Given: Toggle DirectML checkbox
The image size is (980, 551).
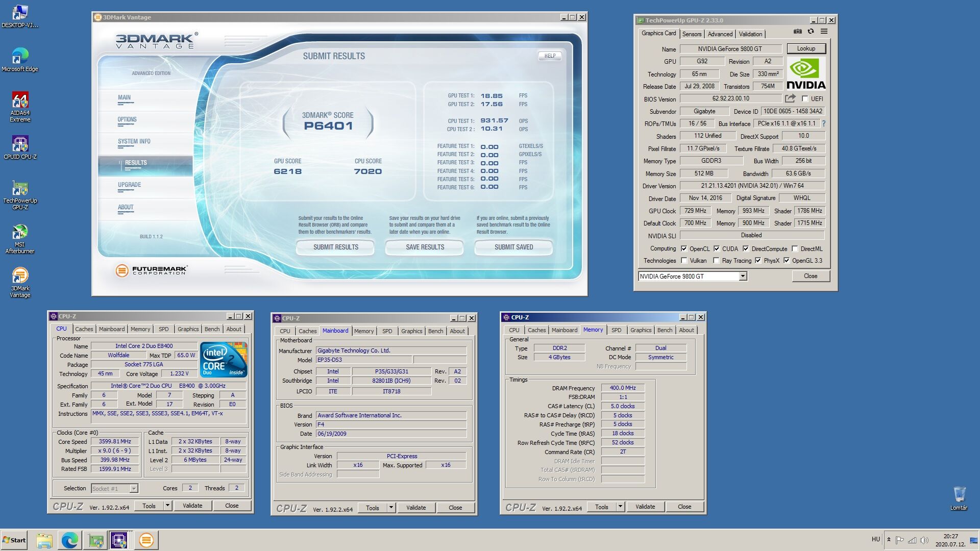Looking at the screenshot, I should click(795, 248).
